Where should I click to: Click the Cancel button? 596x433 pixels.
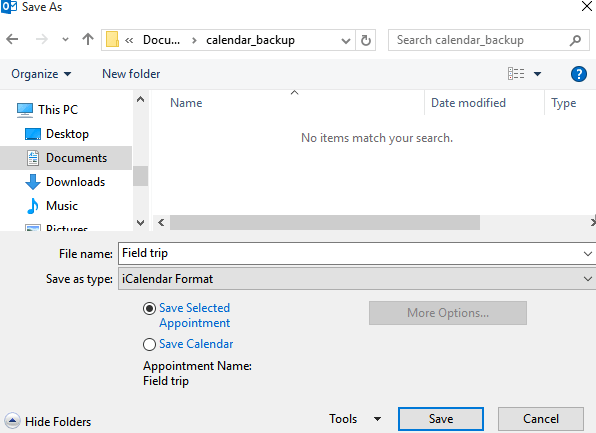point(541,419)
